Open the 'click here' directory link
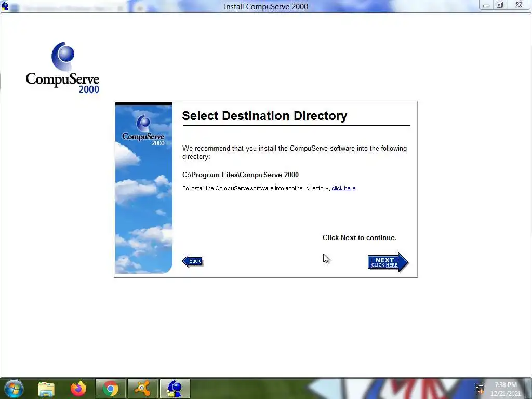The image size is (532, 399). 343,188
